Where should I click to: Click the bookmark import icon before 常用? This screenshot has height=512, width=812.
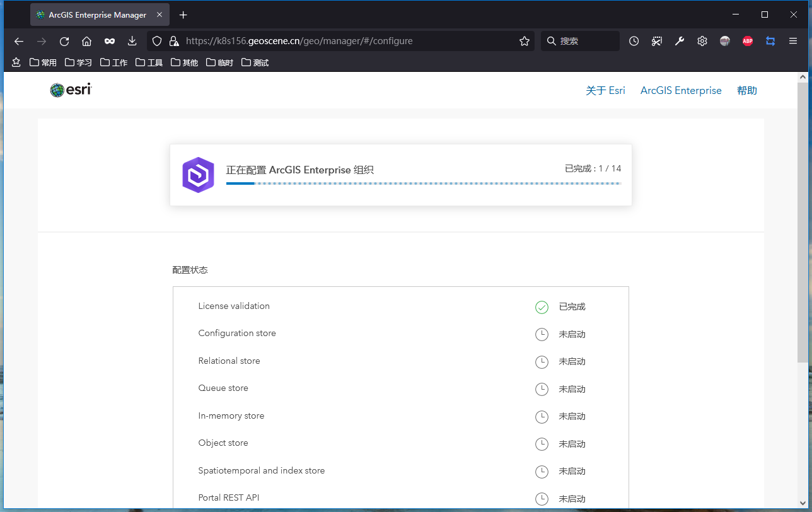(x=16, y=62)
